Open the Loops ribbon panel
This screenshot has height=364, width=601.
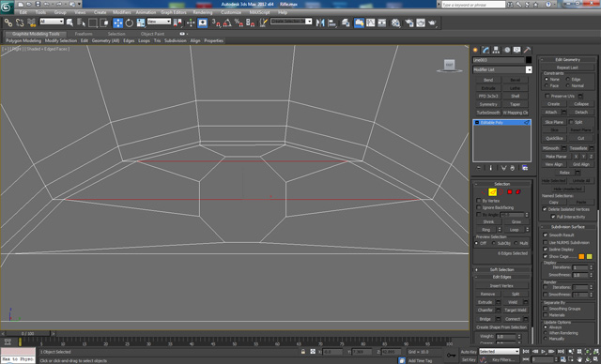(x=144, y=40)
